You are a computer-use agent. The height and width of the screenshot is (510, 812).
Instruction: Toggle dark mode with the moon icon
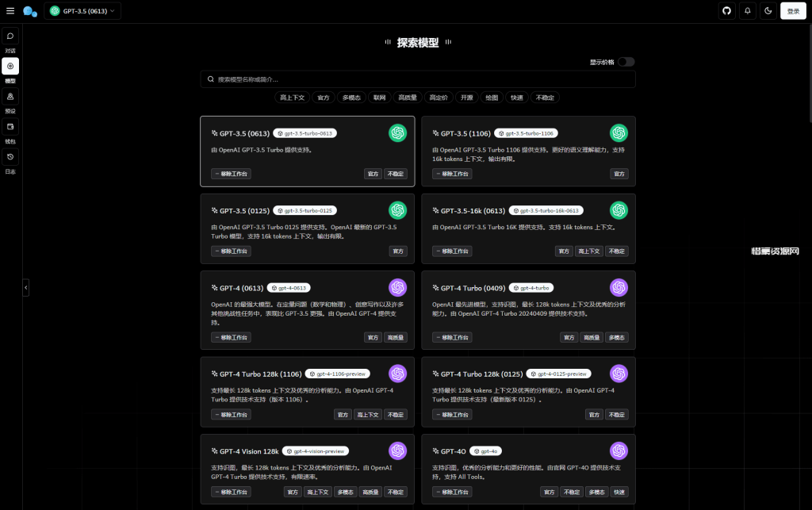(x=768, y=11)
